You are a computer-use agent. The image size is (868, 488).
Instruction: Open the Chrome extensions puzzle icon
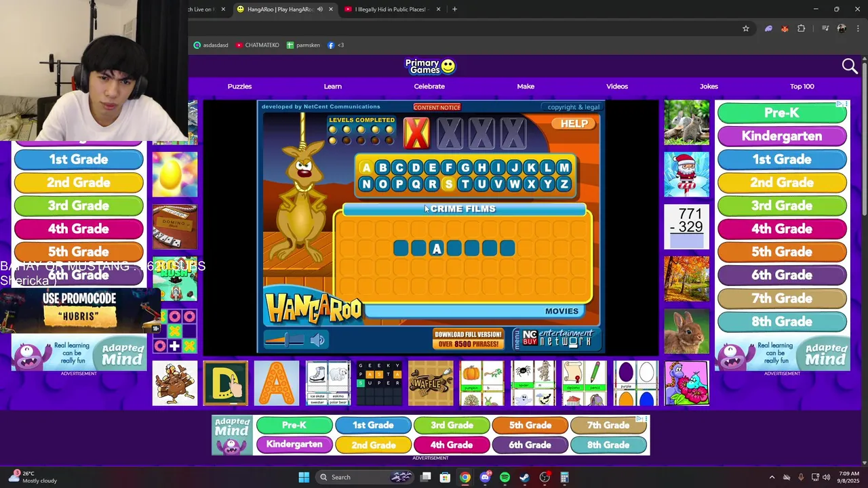click(801, 28)
